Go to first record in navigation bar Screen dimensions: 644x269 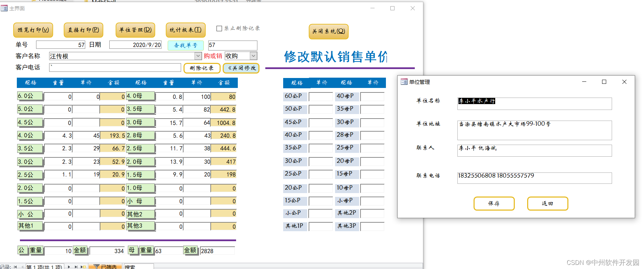click(15, 267)
